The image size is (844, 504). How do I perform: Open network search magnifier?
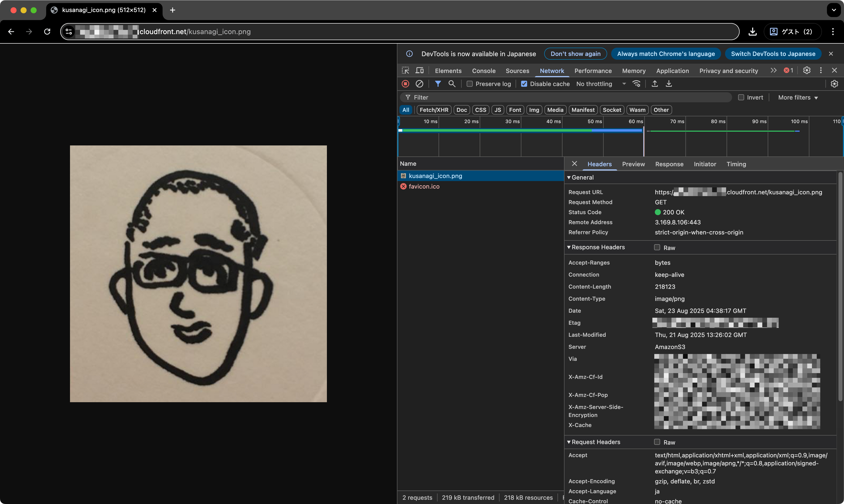pos(452,83)
